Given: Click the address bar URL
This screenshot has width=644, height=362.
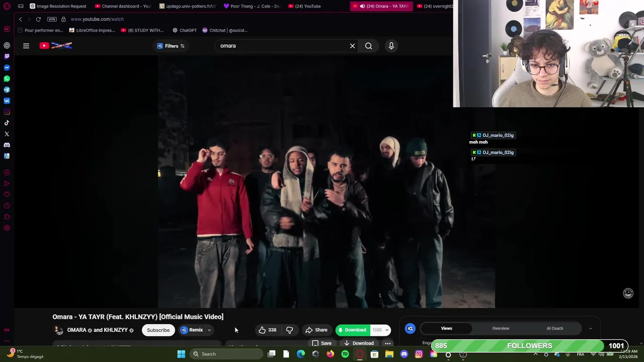Looking at the screenshot, I should tap(97, 19).
